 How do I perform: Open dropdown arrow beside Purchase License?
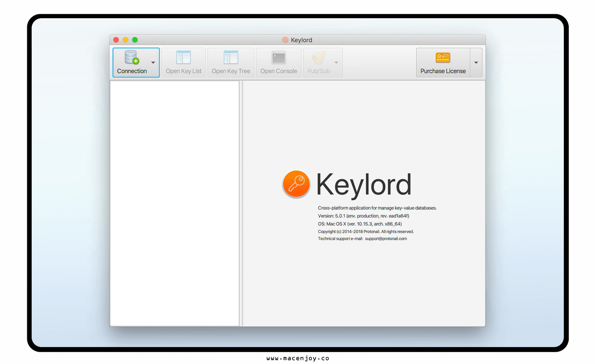(476, 62)
